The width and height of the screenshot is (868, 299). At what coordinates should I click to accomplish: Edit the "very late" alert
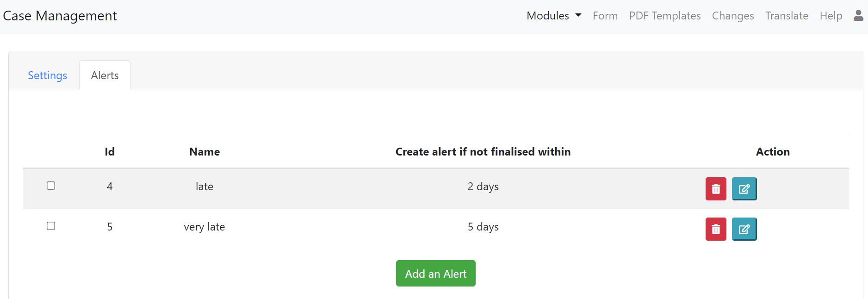pyautogui.click(x=744, y=229)
